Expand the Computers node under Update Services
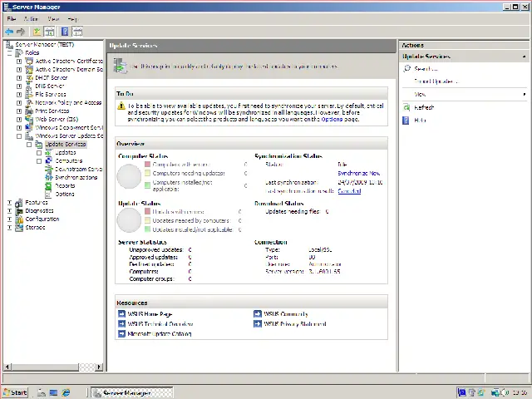 [38, 160]
